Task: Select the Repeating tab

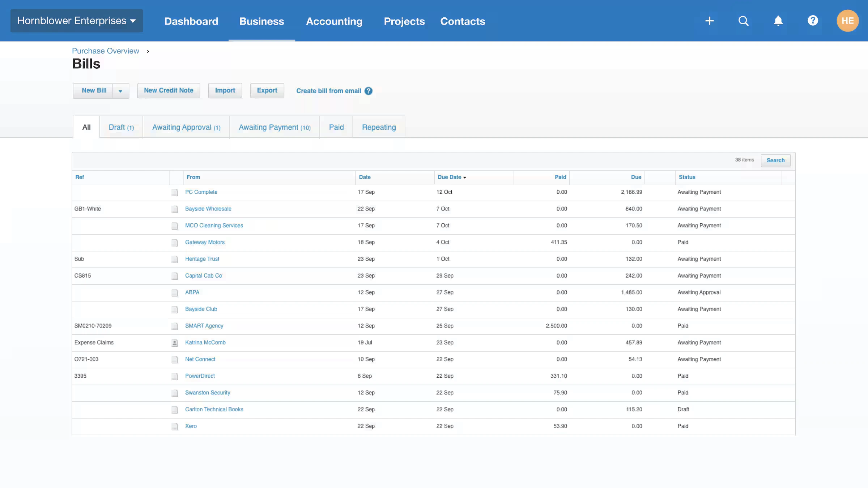Action: 379,127
